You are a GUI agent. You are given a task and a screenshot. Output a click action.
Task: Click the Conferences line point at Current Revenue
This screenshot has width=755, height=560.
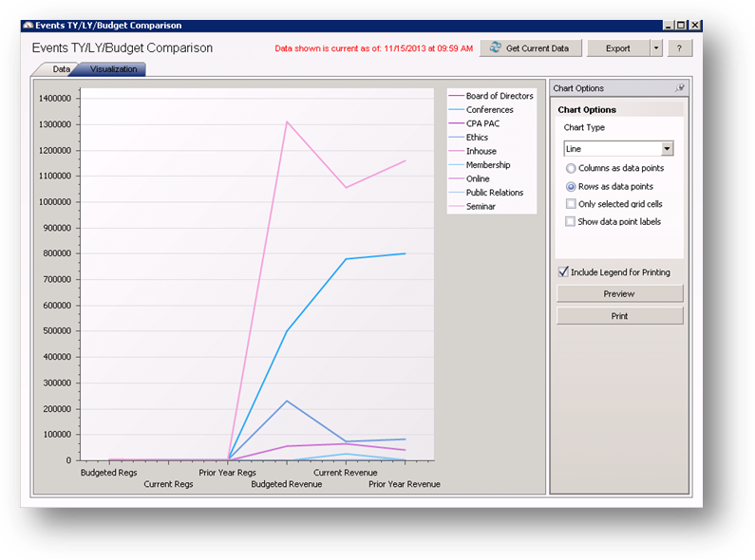coord(346,259)
